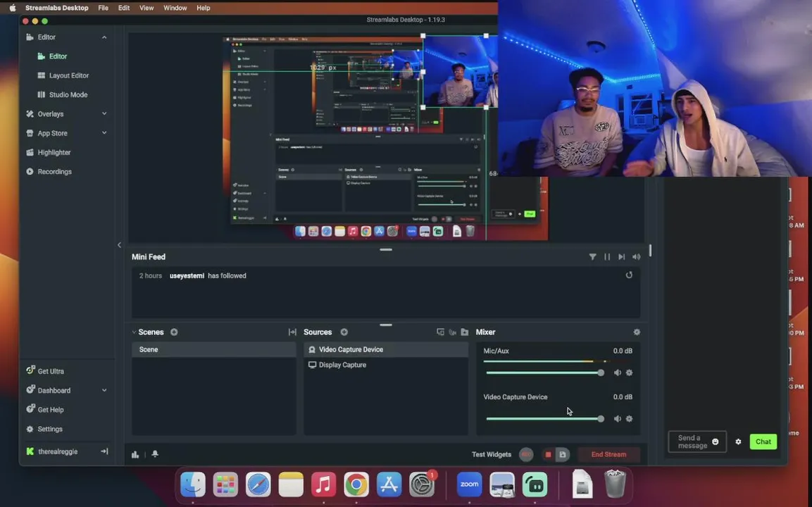Add a new scene with plus icon
Screen dimensions: 812x507
[x=174, y=332]
